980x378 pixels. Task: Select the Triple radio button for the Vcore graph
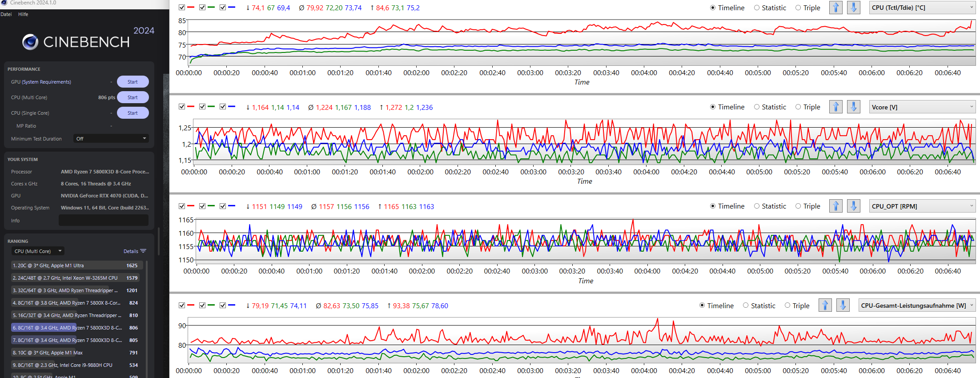point(798,107)
